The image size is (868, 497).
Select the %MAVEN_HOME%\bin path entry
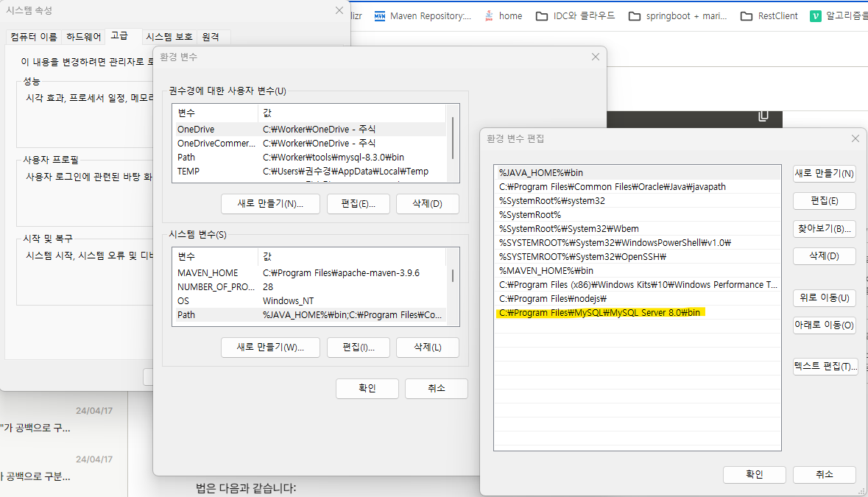(638, 271)
